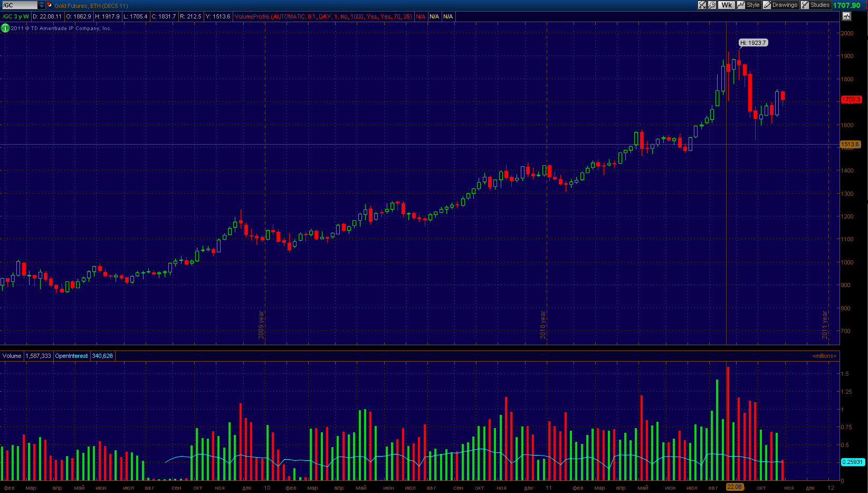Screen dimensions: 868x493
Task: Click the 22.08 date marker on the time axis
Action: click(735, 487)
